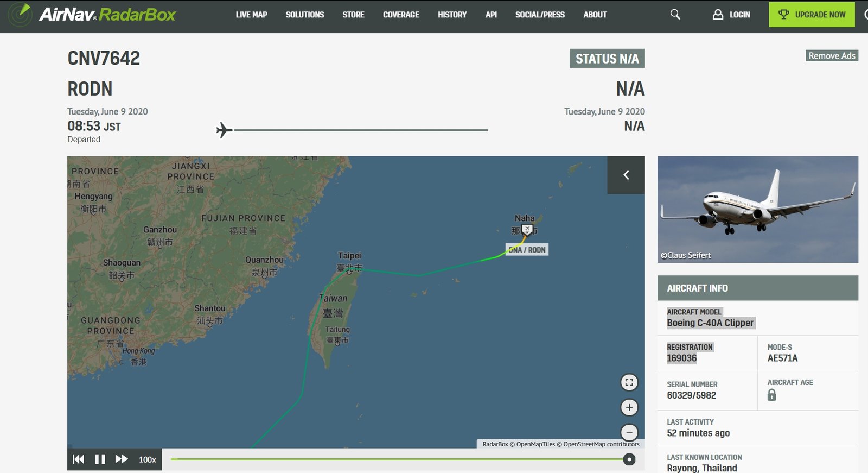
Task: Open the Solutions menu
Action: (304, 15)
